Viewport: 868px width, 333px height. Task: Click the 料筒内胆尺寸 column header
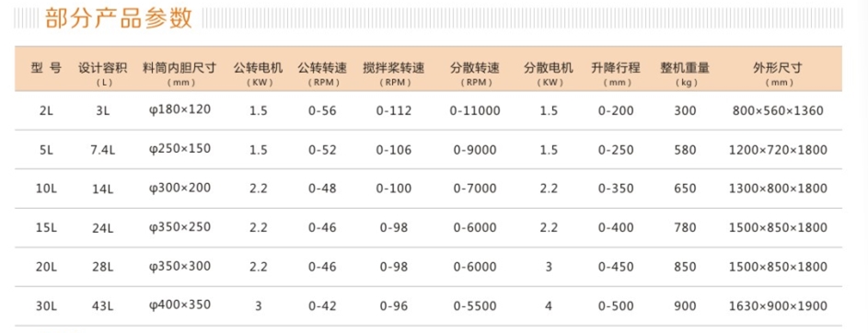[179, 69]
